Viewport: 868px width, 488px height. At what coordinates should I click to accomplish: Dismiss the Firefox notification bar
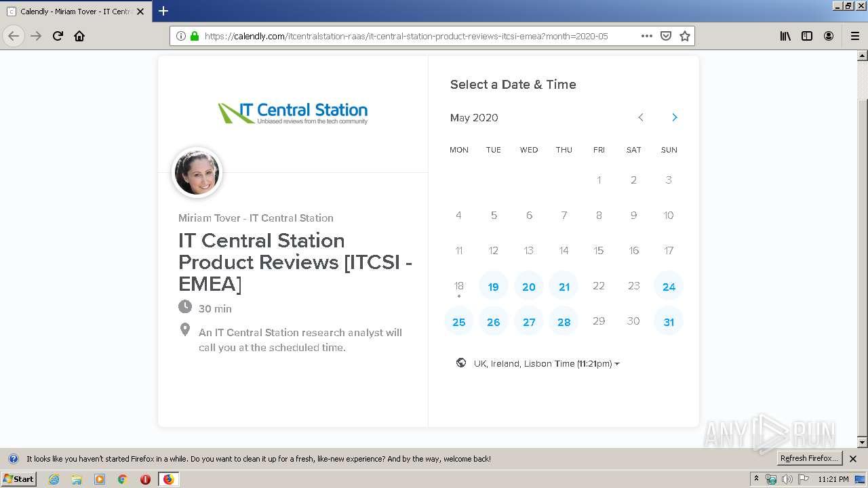click(853, 459)
